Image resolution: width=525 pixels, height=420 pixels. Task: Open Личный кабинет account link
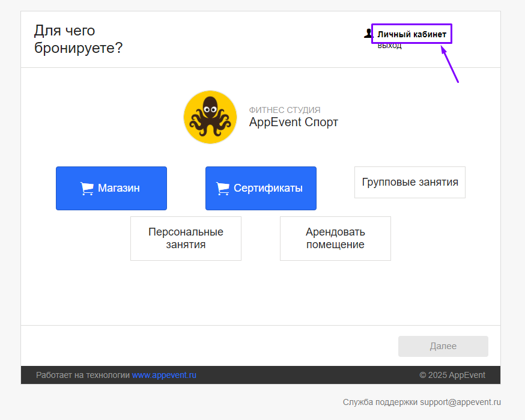click(x=411, y=34)
